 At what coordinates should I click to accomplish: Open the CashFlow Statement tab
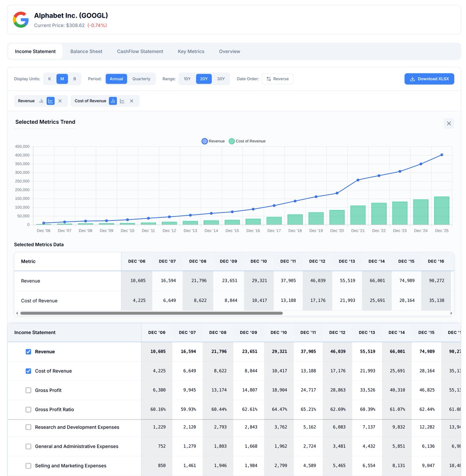point(140,52)
